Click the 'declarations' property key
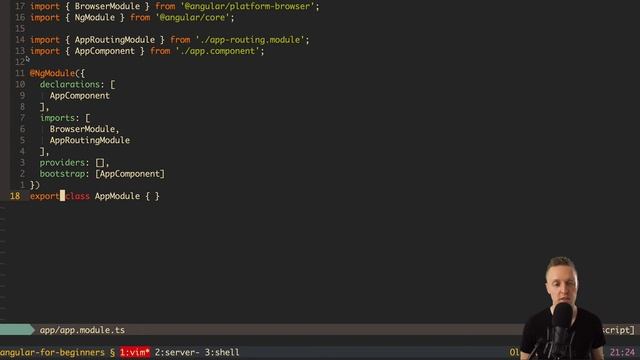The height and width of the screenshot is (360, 640). click(x=70, y=84)
